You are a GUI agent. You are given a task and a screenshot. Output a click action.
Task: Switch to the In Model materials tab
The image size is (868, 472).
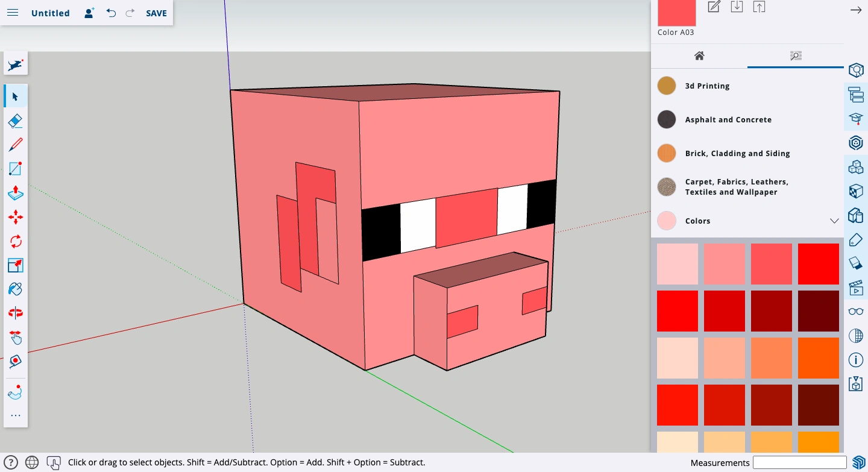point(699,55)
